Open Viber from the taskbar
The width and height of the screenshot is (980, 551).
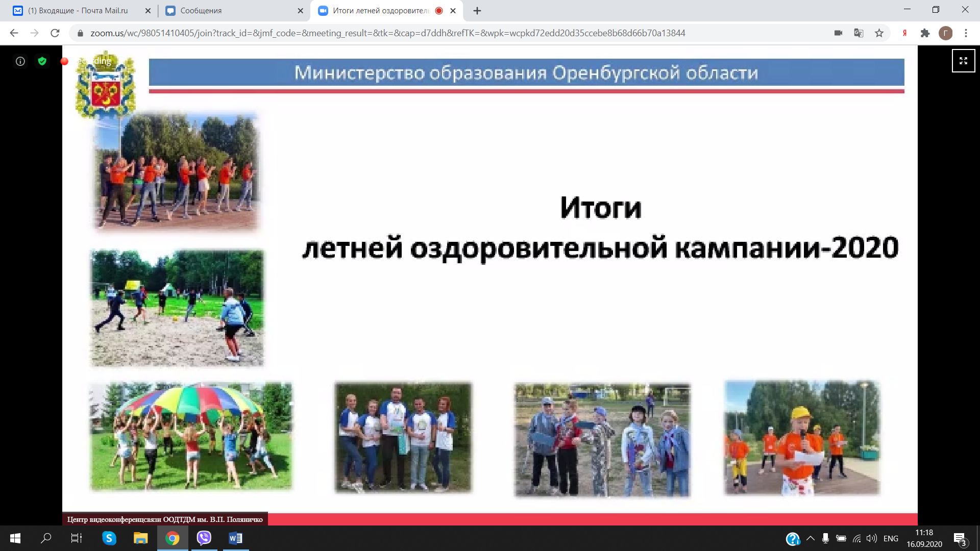pos(204,538)
